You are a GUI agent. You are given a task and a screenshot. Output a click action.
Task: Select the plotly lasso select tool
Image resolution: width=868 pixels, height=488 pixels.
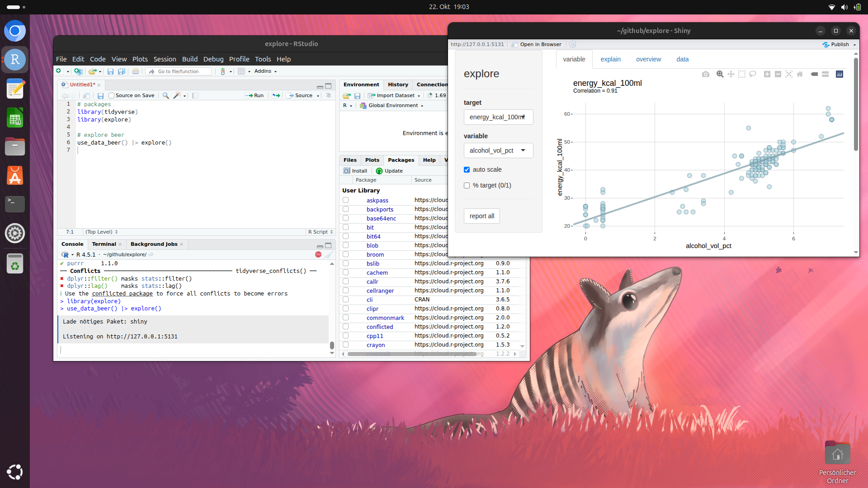(753, 74)
